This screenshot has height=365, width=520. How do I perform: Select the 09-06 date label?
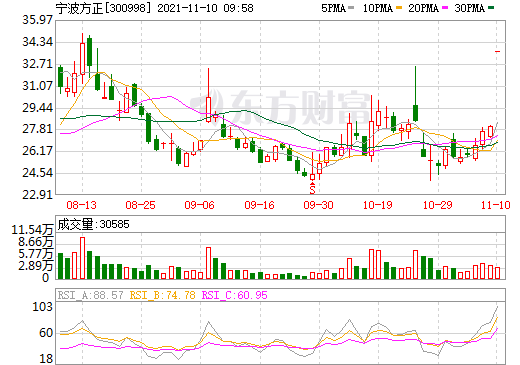199,205
